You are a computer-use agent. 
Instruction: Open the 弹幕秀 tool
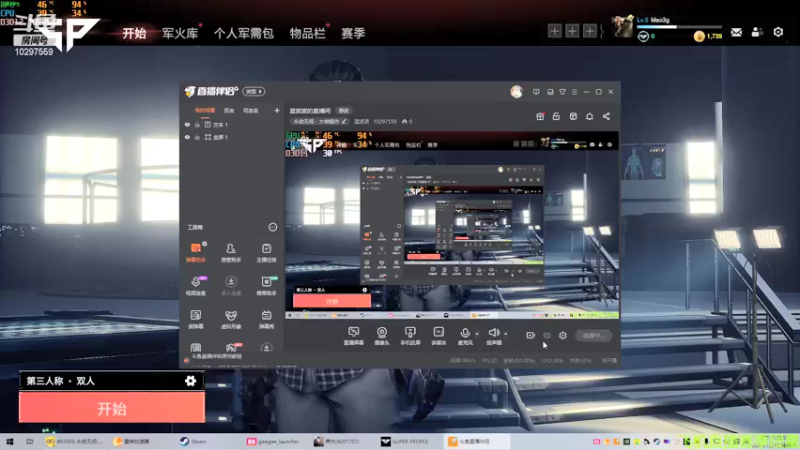(x=266, y=319)
